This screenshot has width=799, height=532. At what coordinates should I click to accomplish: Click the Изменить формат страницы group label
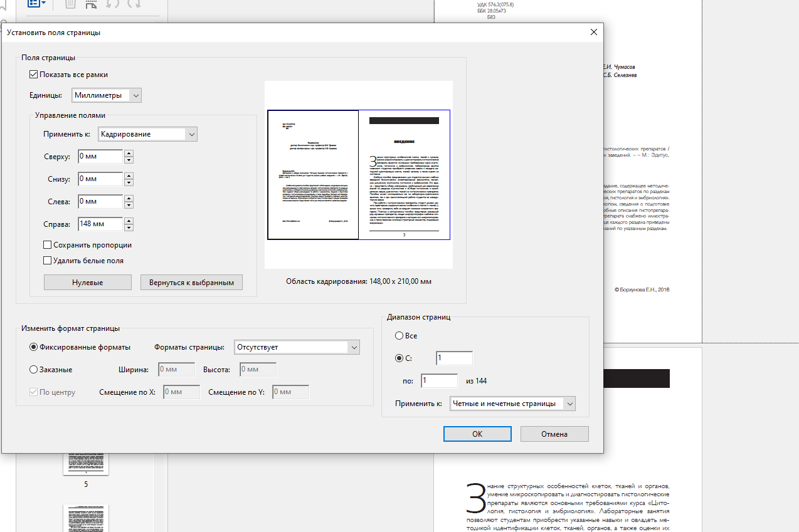pos(70,328)
